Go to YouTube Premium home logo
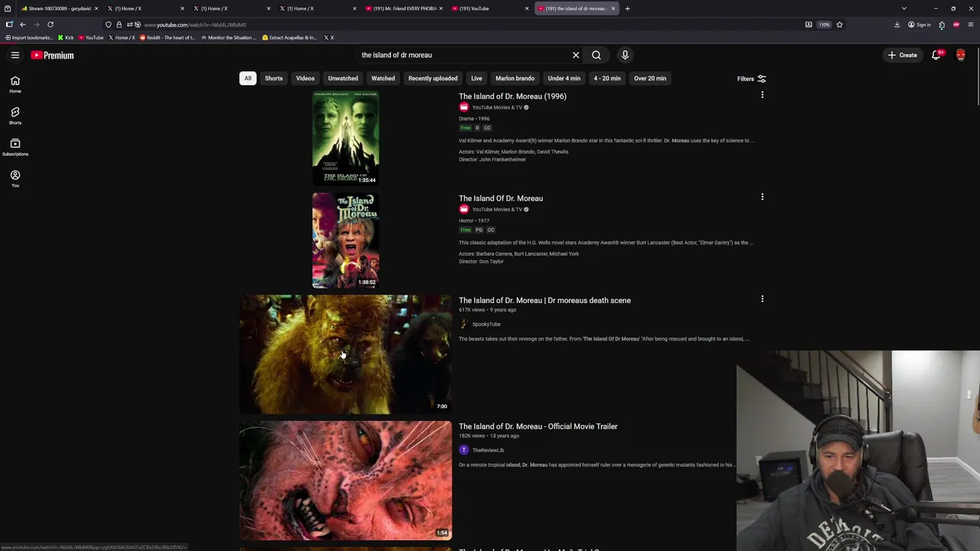 [x=52, y=55]
